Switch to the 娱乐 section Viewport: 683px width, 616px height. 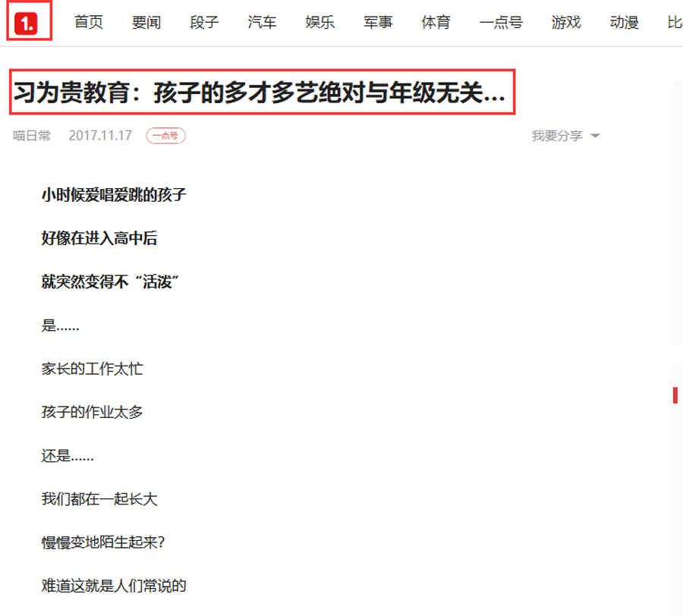319,22
